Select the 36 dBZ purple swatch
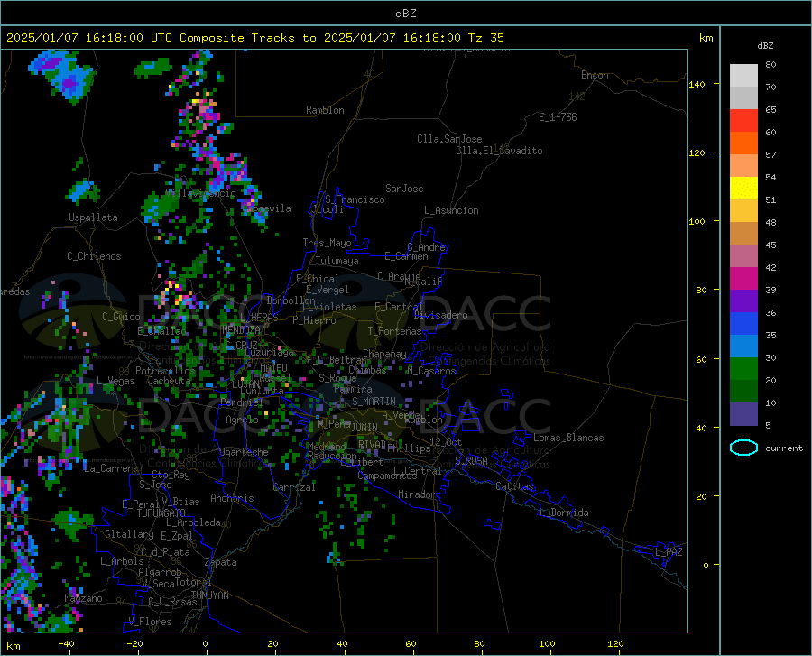The height and width of the screenshot is (656, 812). 743,300
